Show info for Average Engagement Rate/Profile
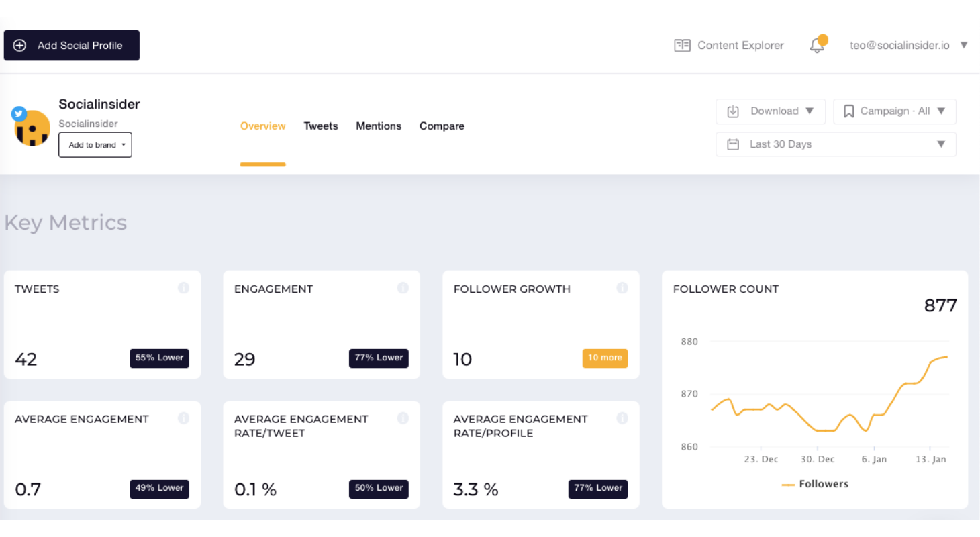The height and width of the screenshot is (537, 980). 622,418
